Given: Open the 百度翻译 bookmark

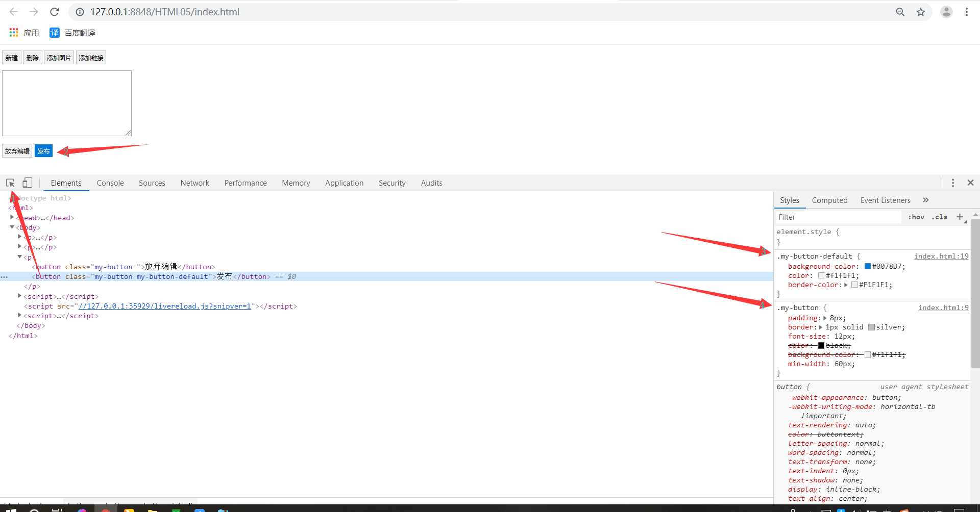Looking at the screenshot, I should point(72,33).
